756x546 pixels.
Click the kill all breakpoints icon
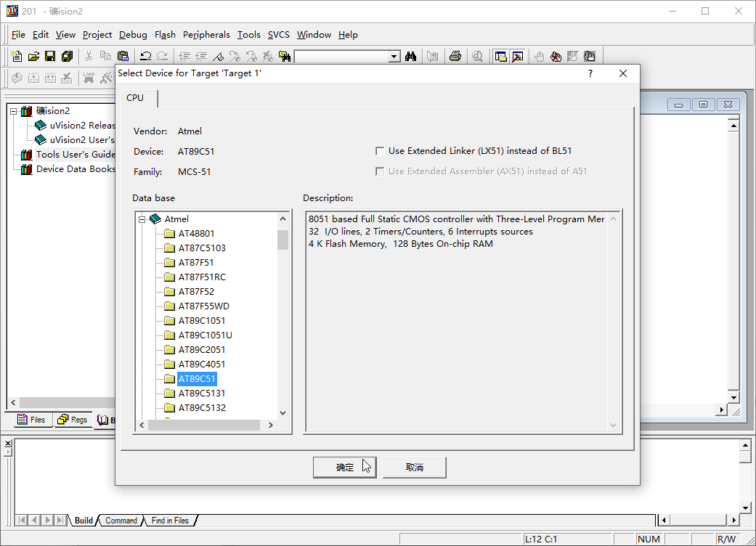click(x=556, y=57)
